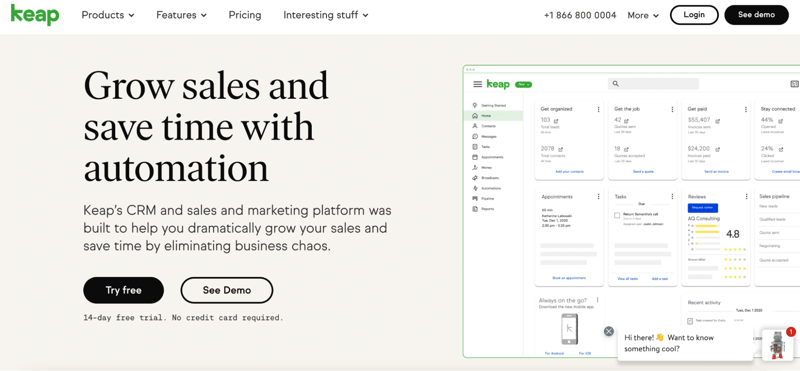800x371 pixels.
Task: Open the chat robot avatar icon
Action: pyautogui.click(x=777, y=345)
